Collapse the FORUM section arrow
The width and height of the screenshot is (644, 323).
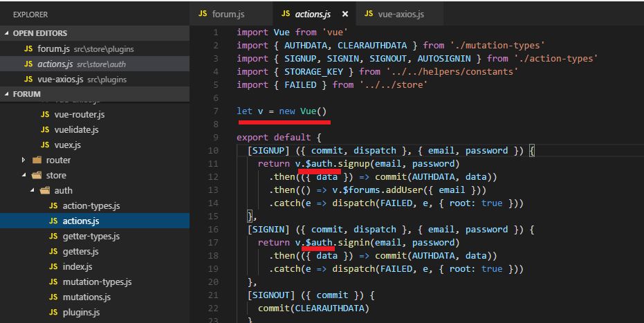click(7, 94)
